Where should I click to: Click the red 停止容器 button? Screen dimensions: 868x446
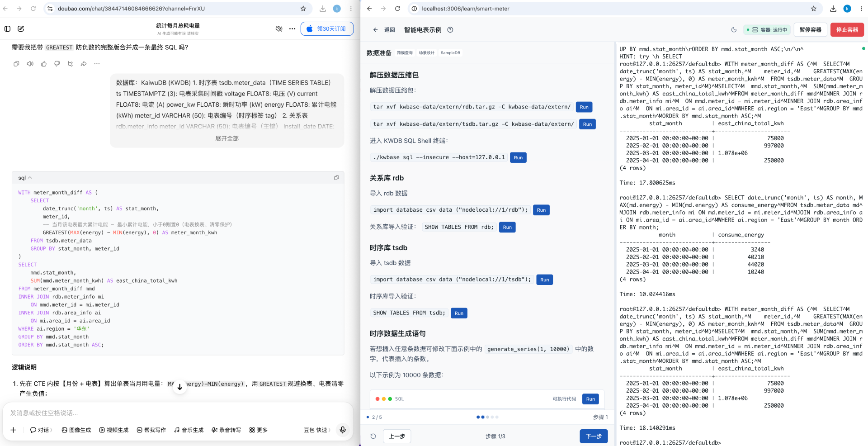tap(847, 30)
